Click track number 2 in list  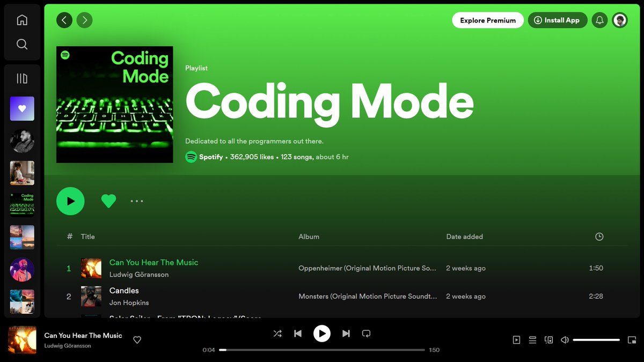69,296
